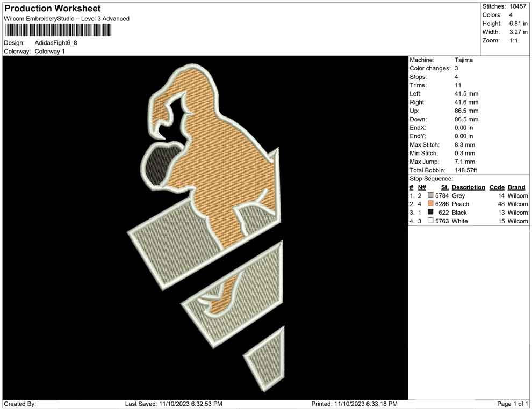Click 'Last Saved: 11/10/2023 6:32:53 PM'
The image size is (532, 409).
tap(174, 404)
